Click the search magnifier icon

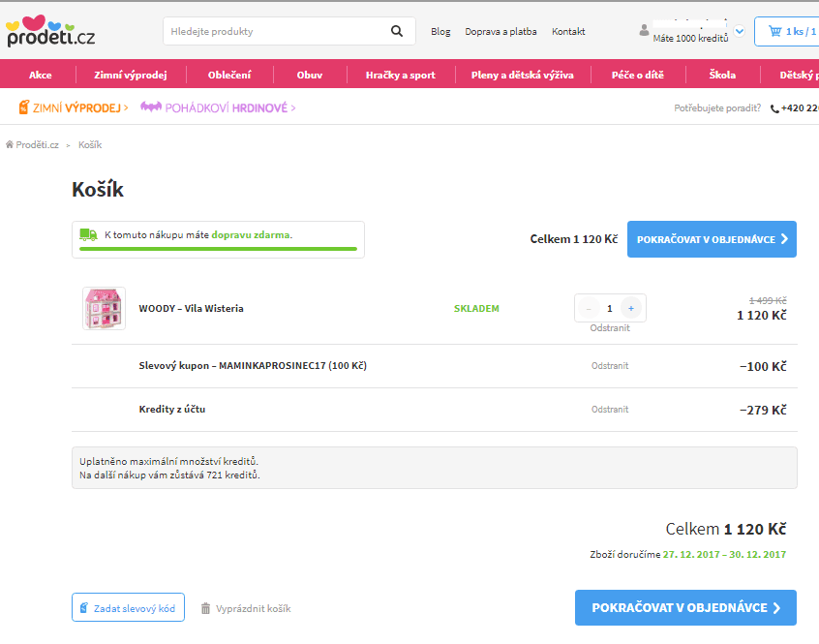(397, 31)
